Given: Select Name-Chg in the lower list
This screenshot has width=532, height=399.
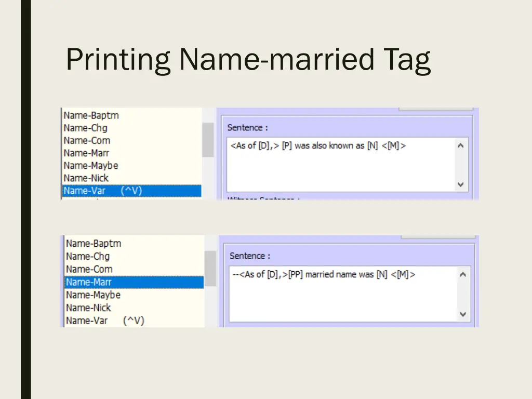Looking at the screenshot, I should tap(88, 257).
